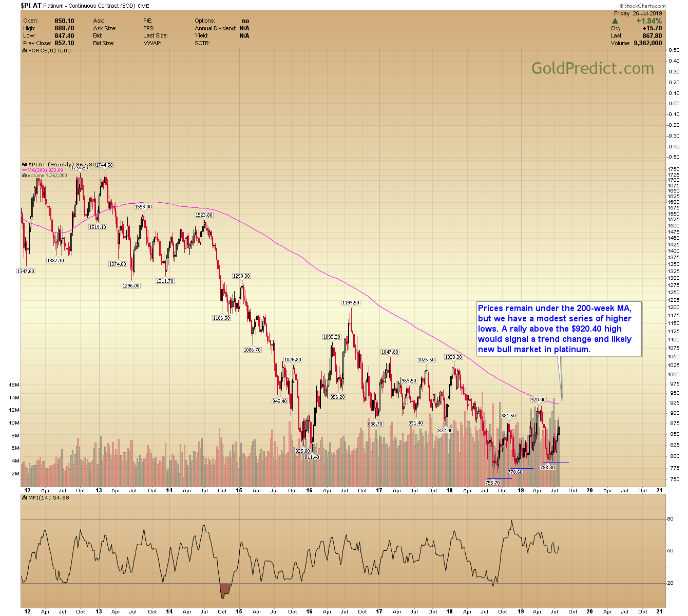Click the 1387.10 price label
The image size is (688, 616).
tap(55, 261)
